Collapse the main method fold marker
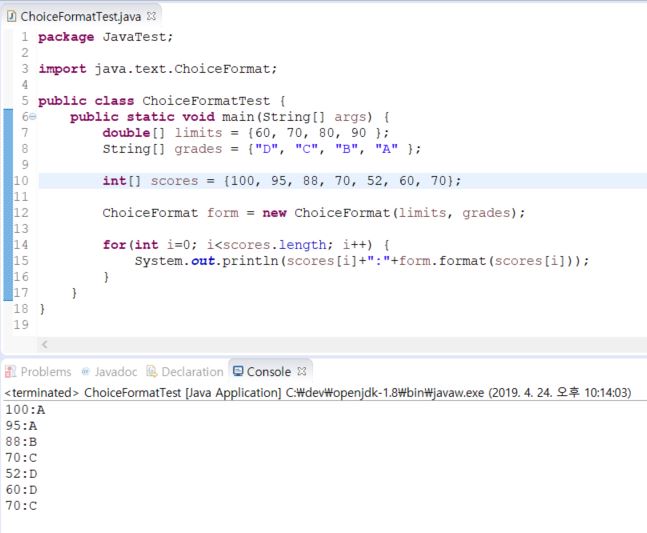The width and height of the screenshot is (647, 533). 33,117
